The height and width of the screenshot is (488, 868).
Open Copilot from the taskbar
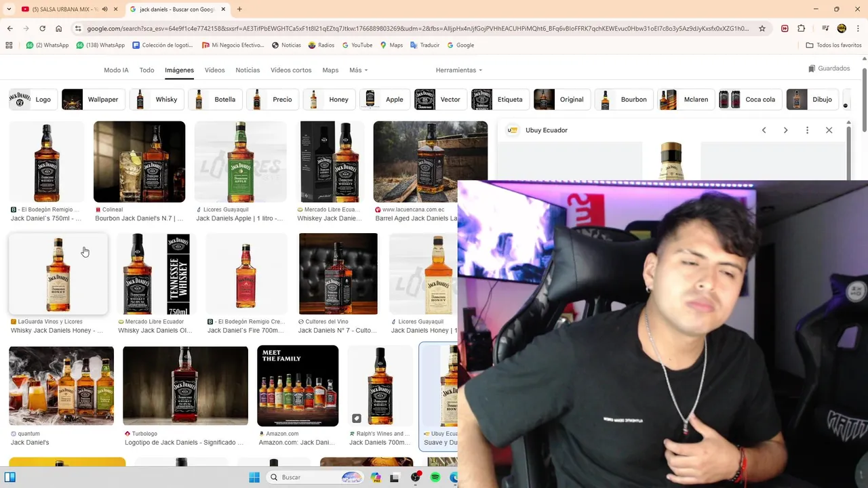[x=376, y=477]
